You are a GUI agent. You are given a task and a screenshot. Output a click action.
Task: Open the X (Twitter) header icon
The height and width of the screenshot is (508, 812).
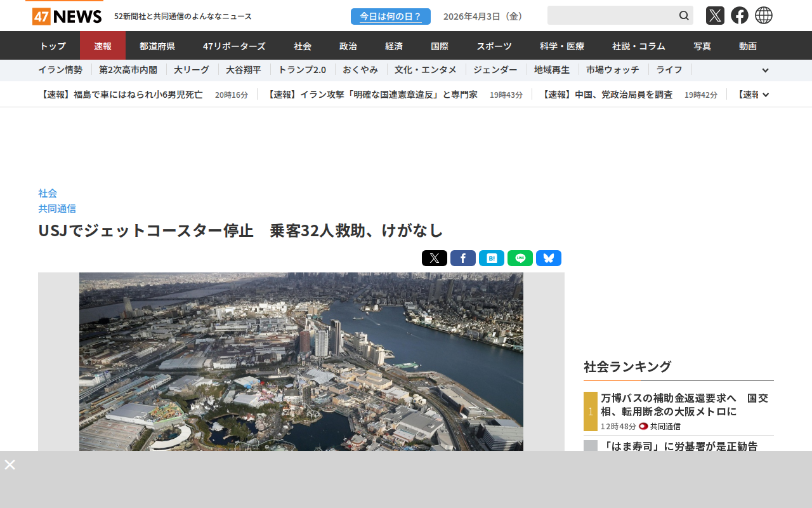pos(715,15)
